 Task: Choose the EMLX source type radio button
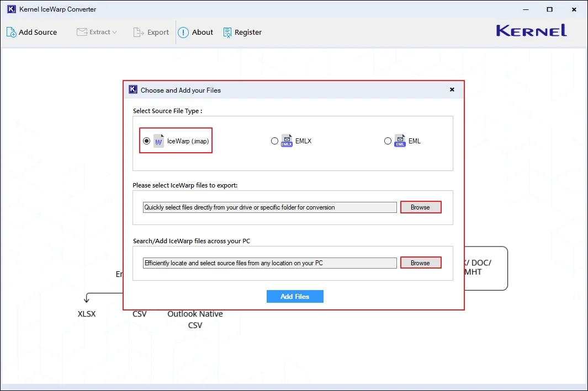pos(274,141)
